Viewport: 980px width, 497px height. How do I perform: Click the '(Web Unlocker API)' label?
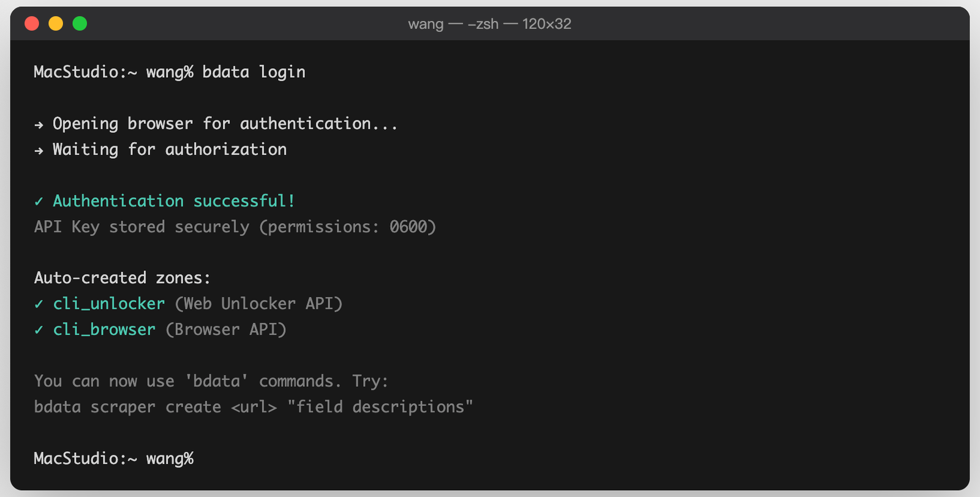(258, 304)
